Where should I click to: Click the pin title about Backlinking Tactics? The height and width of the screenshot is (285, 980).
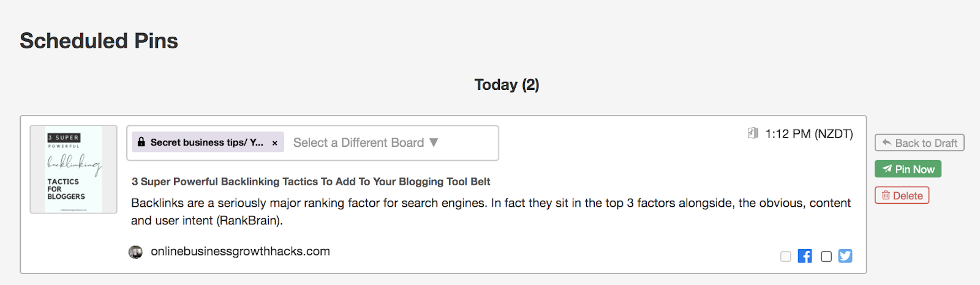click(x=311, y=182)
